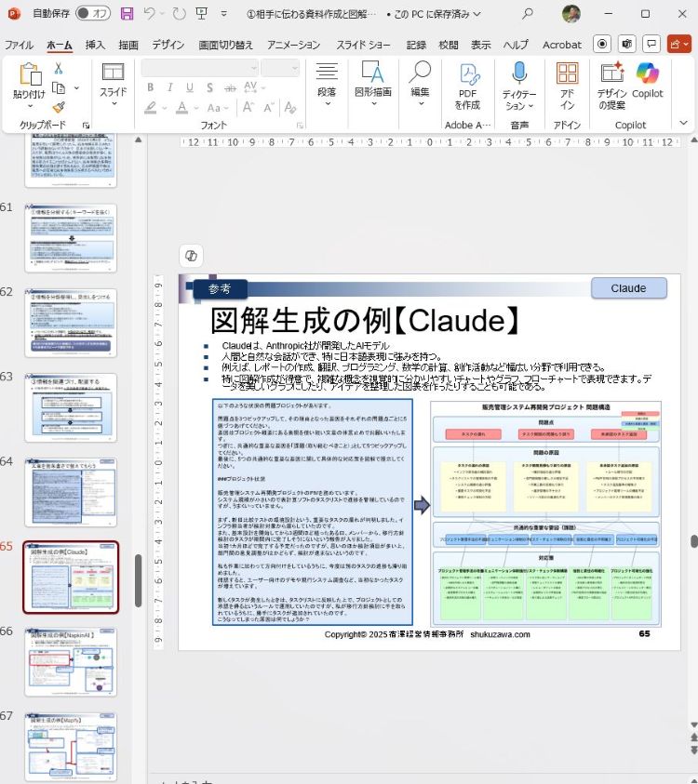
Task: Open Customize Quick Access Toolbar dropdown
Action: (223, 14)
